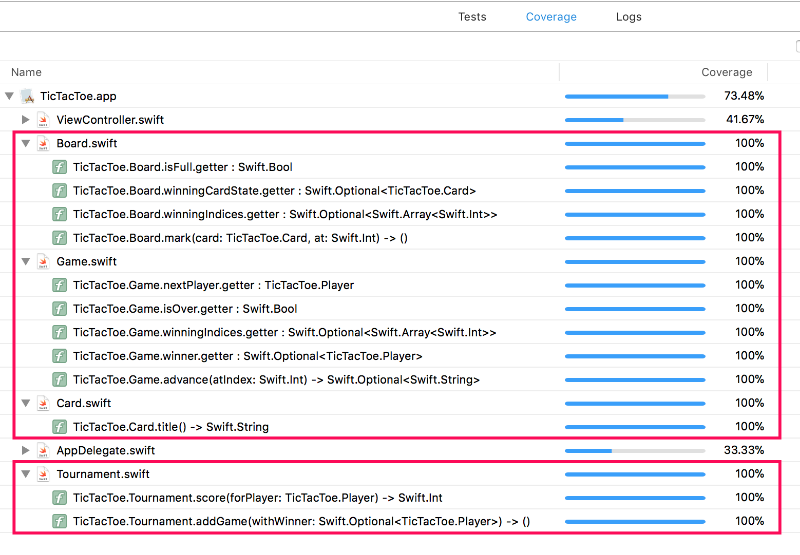Viewport: 800px width, 555px height.
Task: Collapse the Board.swift disclosure triangle
Action: click(26, 144)
